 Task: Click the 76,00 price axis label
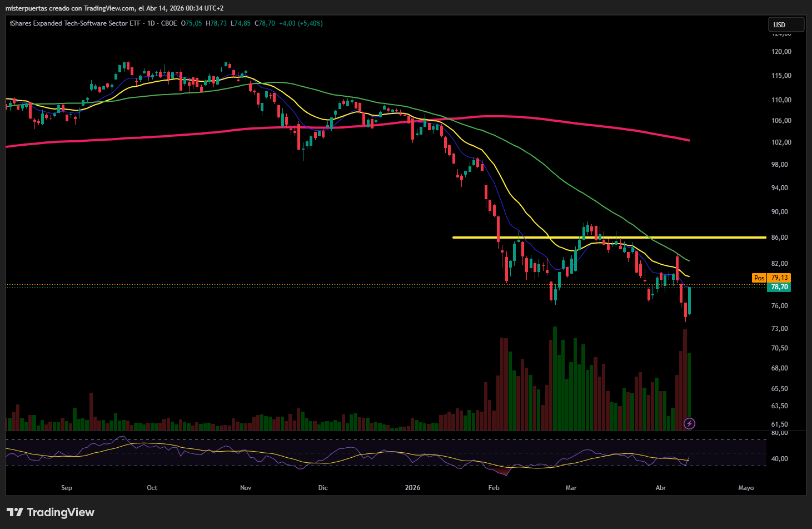pyautogui.click(x=780, y=306)
